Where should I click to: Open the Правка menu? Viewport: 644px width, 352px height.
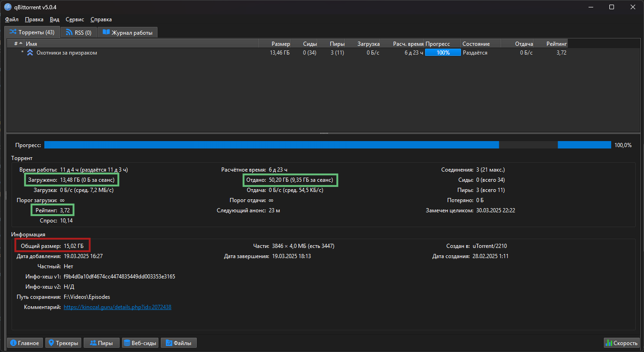click(34, 19)
